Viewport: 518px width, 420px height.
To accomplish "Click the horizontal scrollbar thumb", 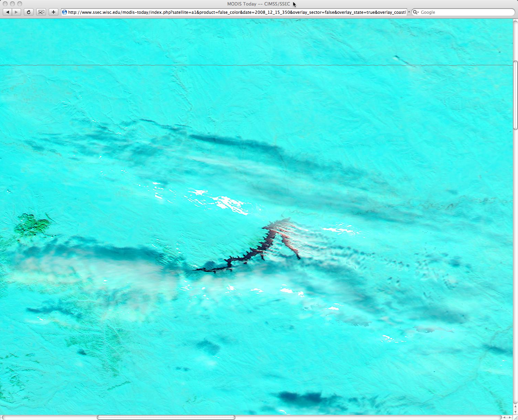I will 166,417.
